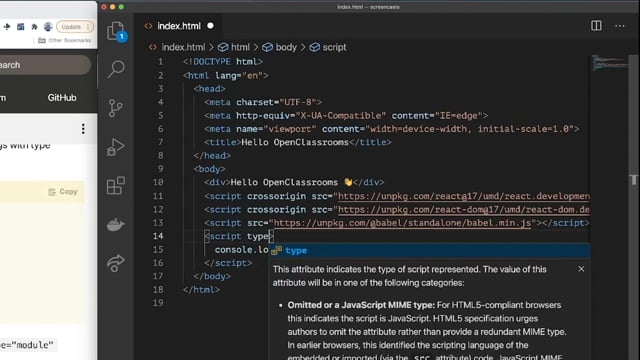Open the Docker view in activity bar
This screenshot has width=640, height=360.
[116, 224]
